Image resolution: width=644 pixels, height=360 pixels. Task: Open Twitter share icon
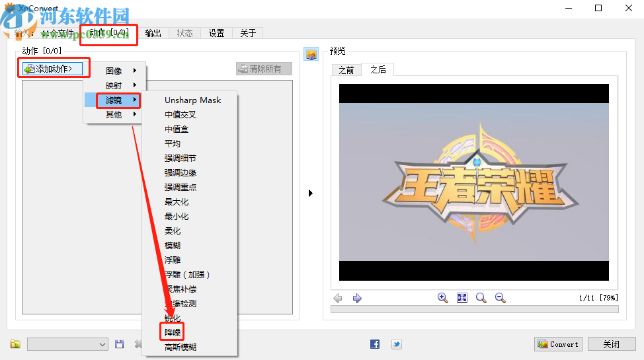396,344
